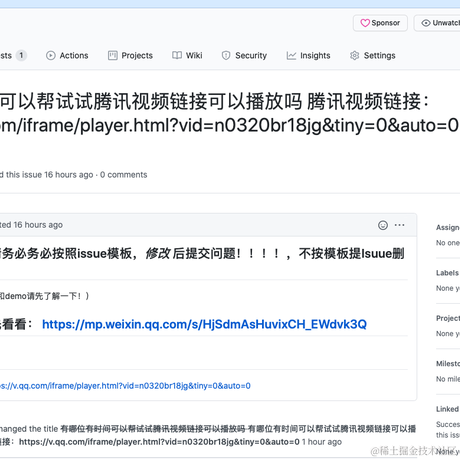The image size is (460, 460).
Task: Click the 'changed the title' event text
Action: [x=29, y=429]
